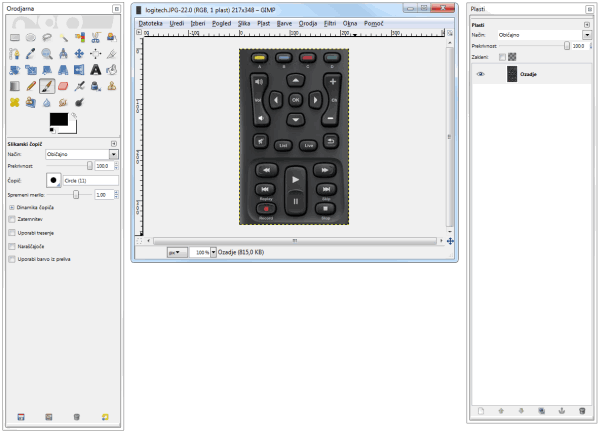Select the Scissors Select tool
This screenshot has height=432, width=600.
[x=96, y=37]
